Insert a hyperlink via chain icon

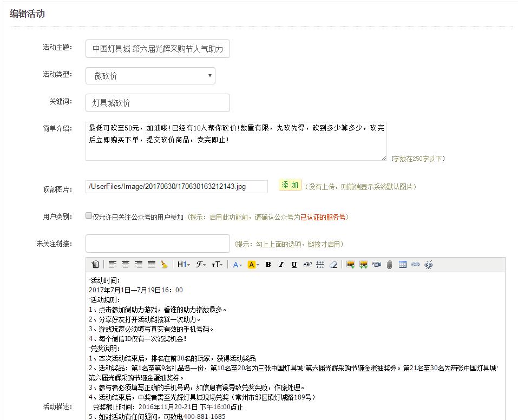pyautogui.click(x=416, y=265)
